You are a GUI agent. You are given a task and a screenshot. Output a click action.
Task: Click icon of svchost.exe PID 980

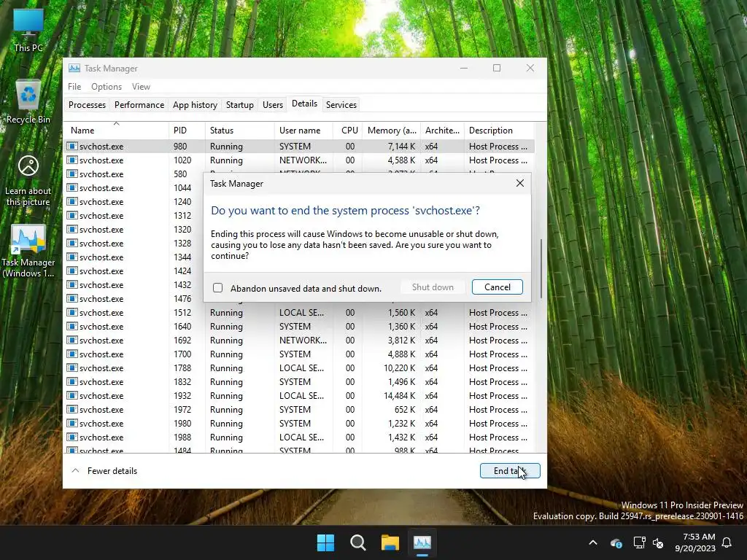72,146
